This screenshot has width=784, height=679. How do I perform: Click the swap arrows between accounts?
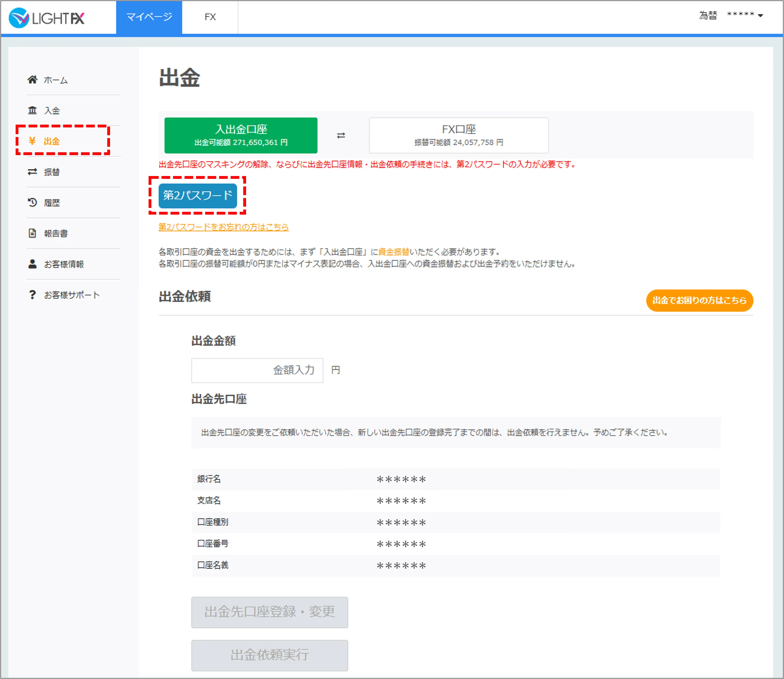coord(341,135)
